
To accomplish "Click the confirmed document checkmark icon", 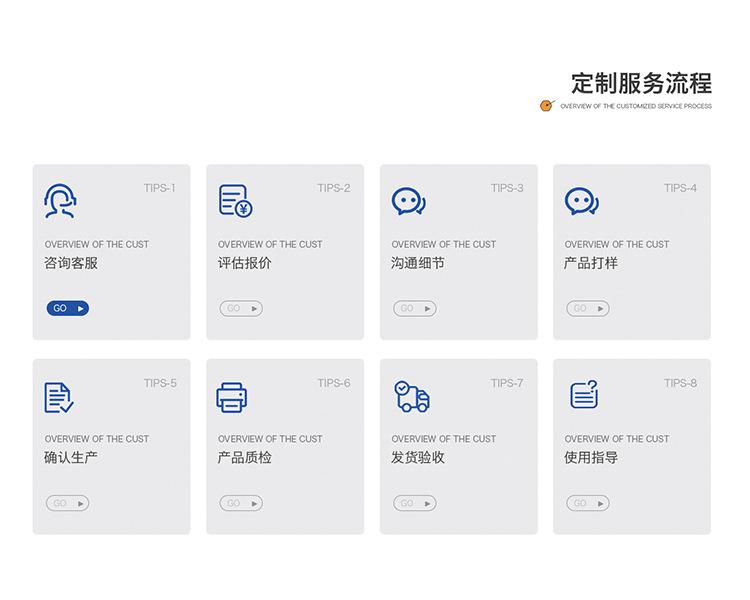I will [x=59, y=397].
